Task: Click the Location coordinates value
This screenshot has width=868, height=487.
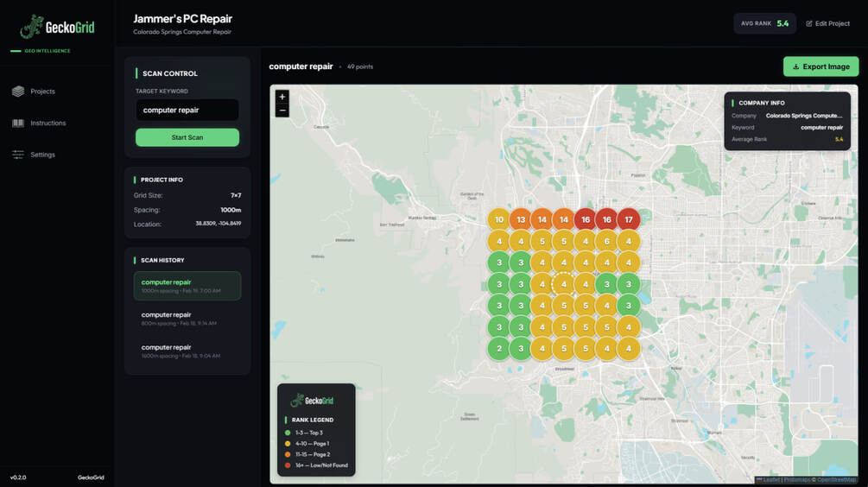Action: tap(219, 224)
